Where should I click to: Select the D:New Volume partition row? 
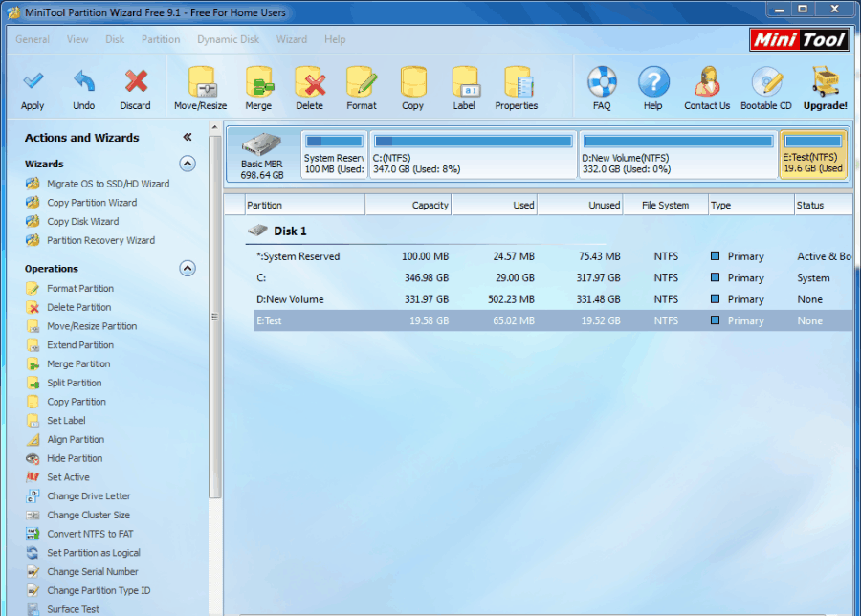tap(553, 299)
